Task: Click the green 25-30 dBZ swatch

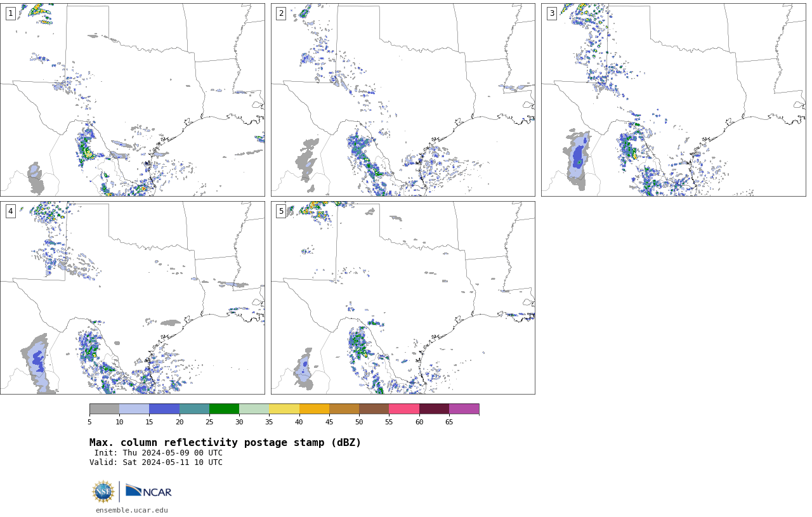Action: pyautogui.click(x=224, y=409)
